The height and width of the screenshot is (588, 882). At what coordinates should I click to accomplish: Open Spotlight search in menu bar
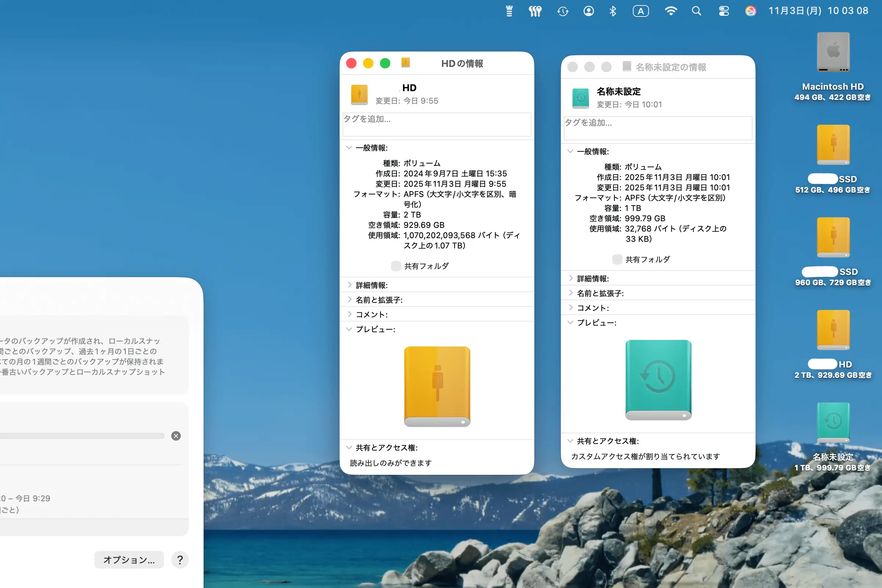[x=696, y=11]
